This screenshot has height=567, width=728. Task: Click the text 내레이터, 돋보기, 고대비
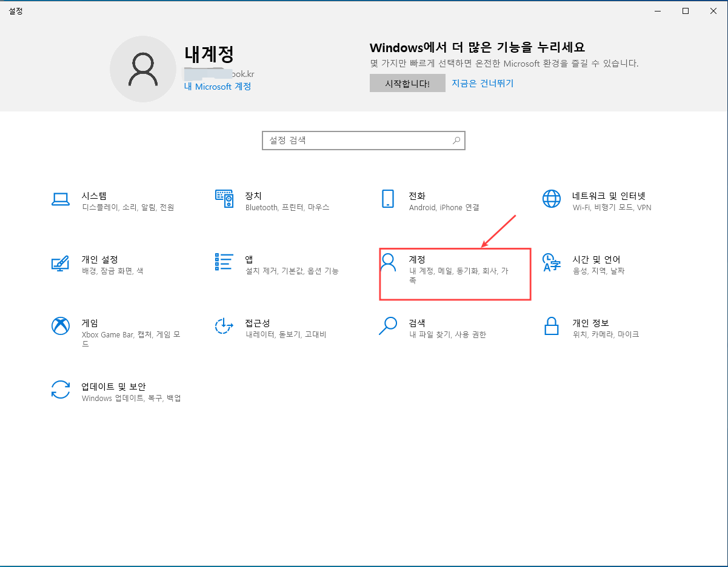pos(286,334)
